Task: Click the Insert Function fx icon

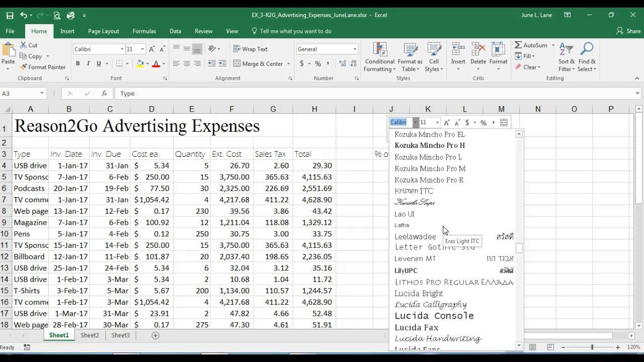Action: coord(104,94)
